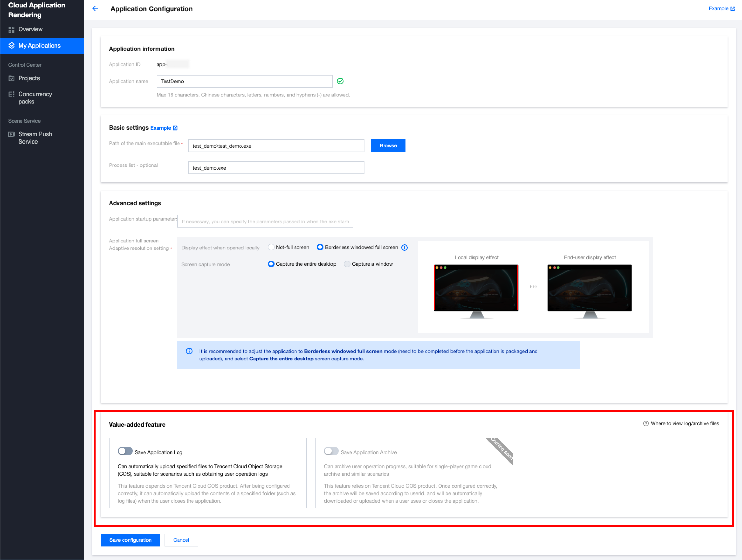Select the Not-full screen radio option
This screenshot has width=742, height=560.
pos(271,247)
